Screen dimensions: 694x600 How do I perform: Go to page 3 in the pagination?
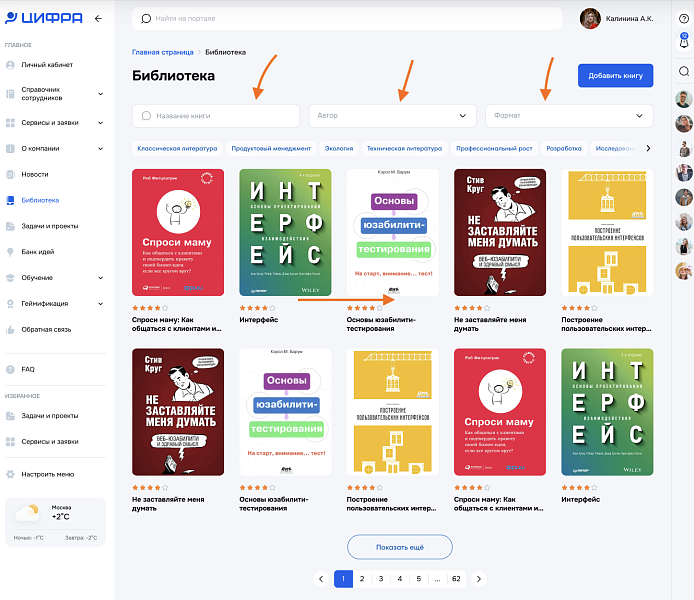coord(381,578)
